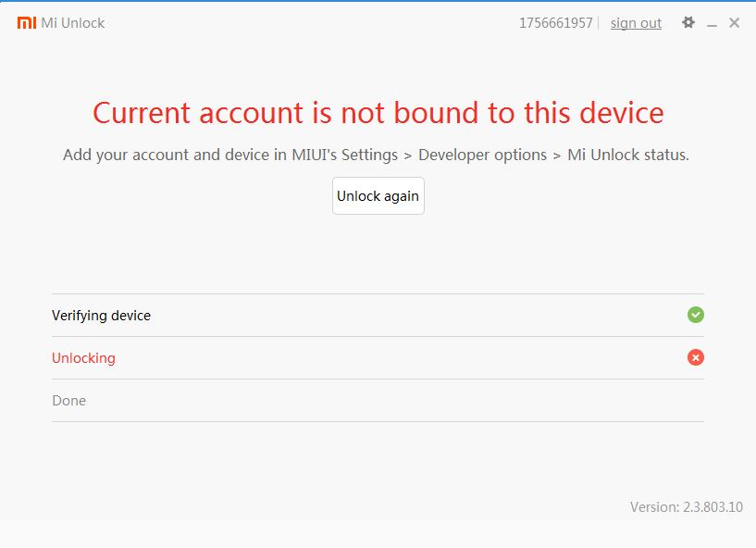Click the Mi Unlock title text
The width and height of the screenshot is (756, 548).
click(x=73, y=23)
